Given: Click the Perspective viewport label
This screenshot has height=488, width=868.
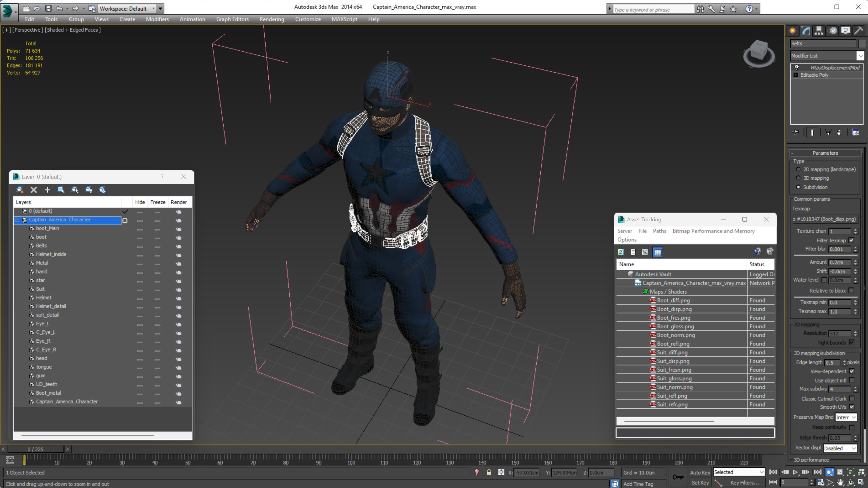Looking at the screenshot, I should click(28, 29).
